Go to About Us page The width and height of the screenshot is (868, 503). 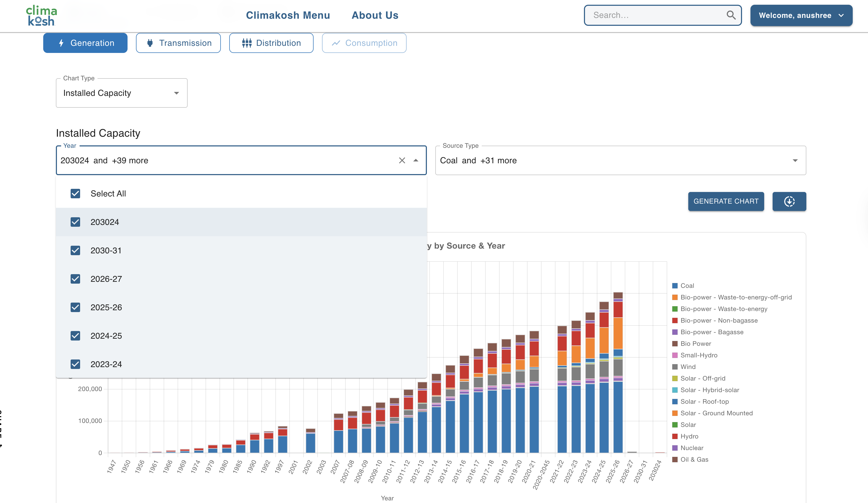375,16
